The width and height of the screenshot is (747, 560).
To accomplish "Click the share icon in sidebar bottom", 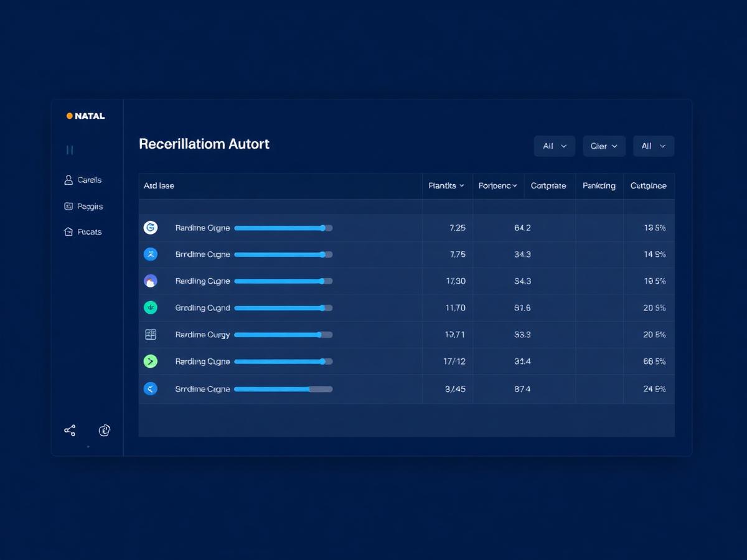I will click(70, 431).
